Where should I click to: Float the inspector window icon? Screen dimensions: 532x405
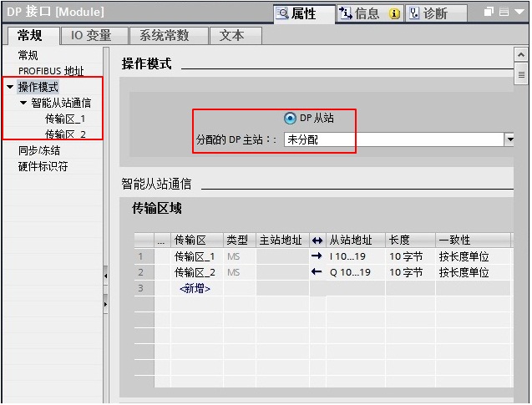[x=489, y=12]
